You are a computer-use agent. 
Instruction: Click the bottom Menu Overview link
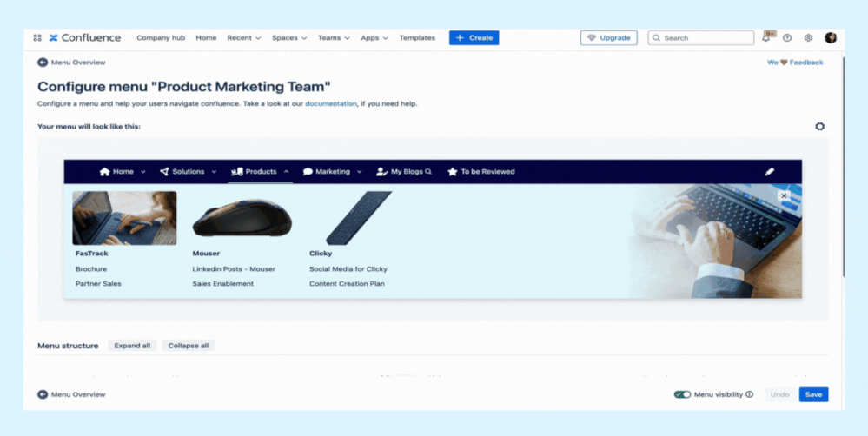(x=78, y=394)
